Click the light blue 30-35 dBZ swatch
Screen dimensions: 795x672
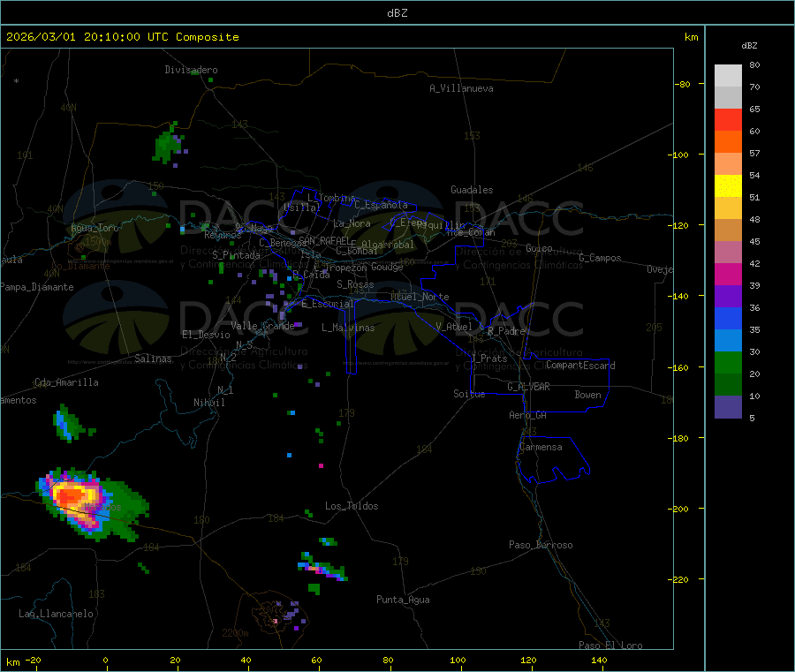point(728,341)
